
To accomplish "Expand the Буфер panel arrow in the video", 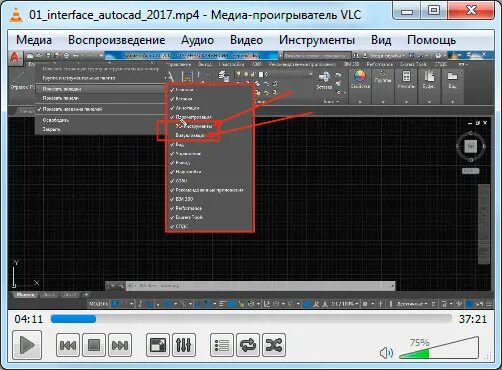I will (429, 101).
